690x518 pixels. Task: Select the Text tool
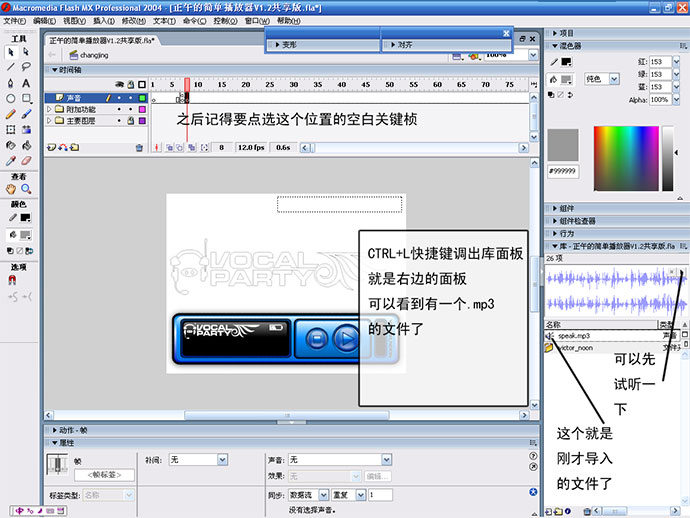pos(26,83)
